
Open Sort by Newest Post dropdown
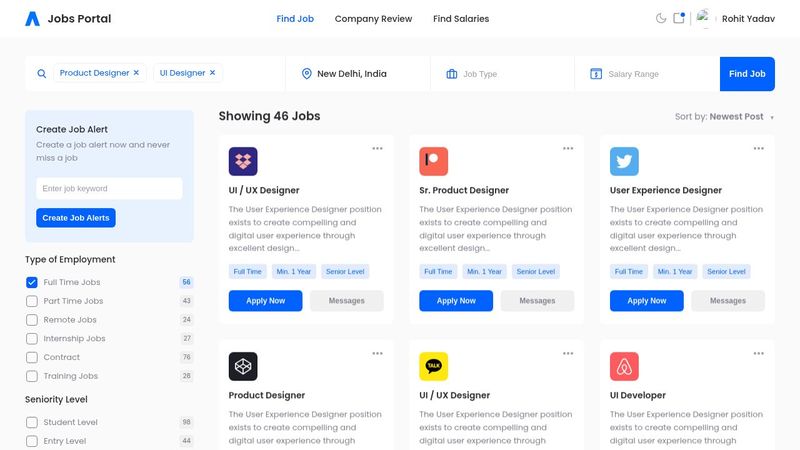[724, 117]
